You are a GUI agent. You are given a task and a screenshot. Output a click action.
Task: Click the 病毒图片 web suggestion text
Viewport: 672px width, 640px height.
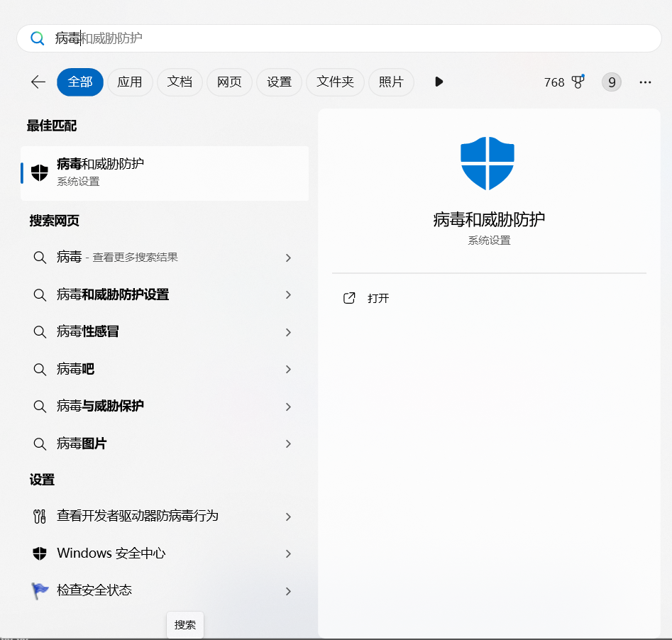point(82,443)
